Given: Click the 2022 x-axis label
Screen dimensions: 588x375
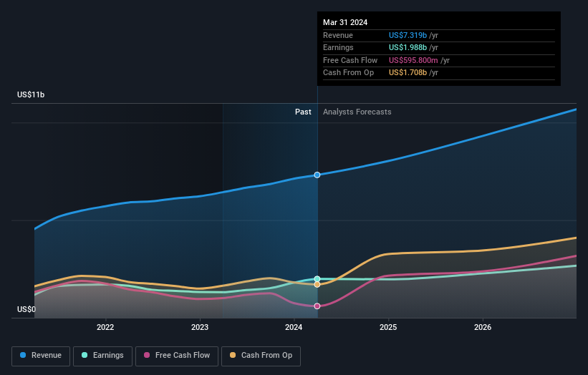Looking at the screenshot, I should [105, 327].
